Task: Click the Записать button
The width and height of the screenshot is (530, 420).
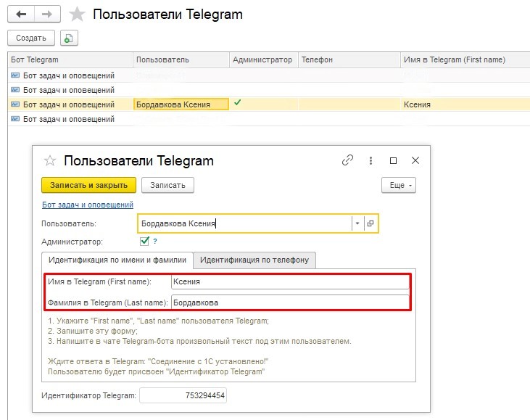Action: (167, 185)
